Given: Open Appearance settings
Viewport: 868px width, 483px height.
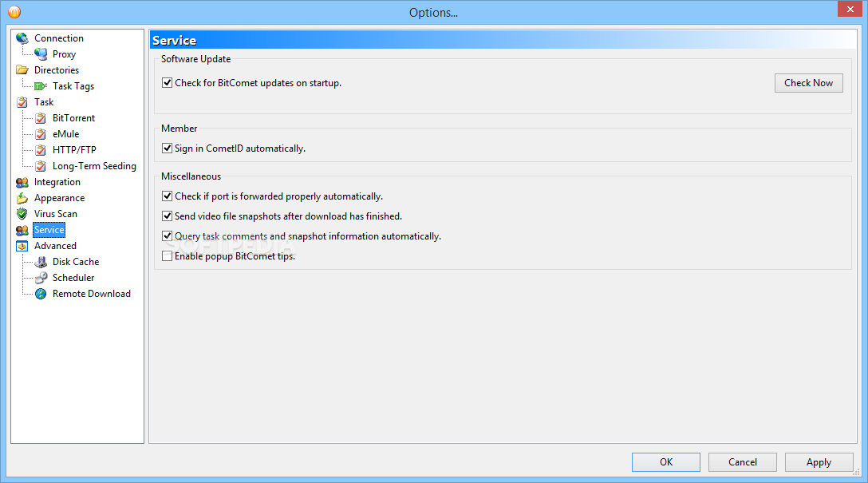Looking at the screenshot, I should 59,198.
